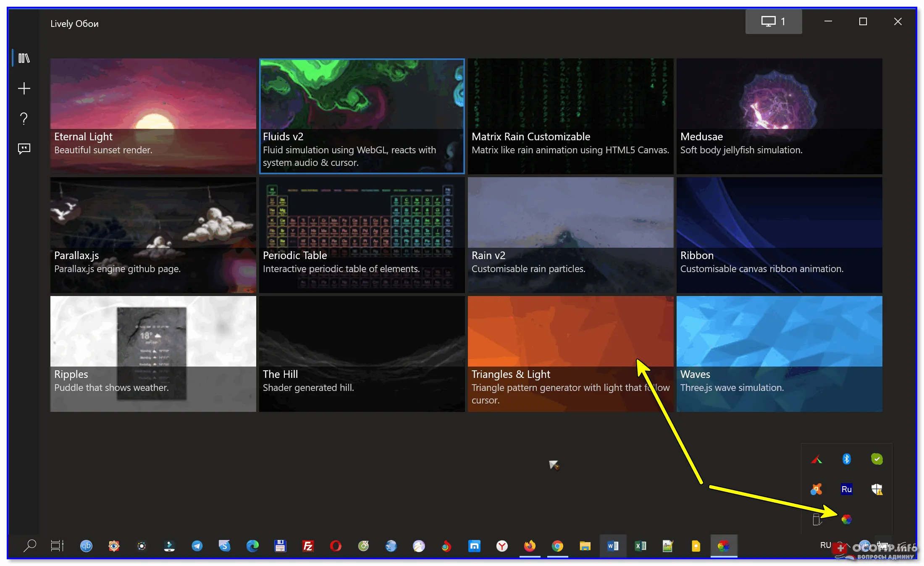Apply the Medusae jellyfish wallpaper
The height and width of the screenshot is (566, 924).
point(779,116)
